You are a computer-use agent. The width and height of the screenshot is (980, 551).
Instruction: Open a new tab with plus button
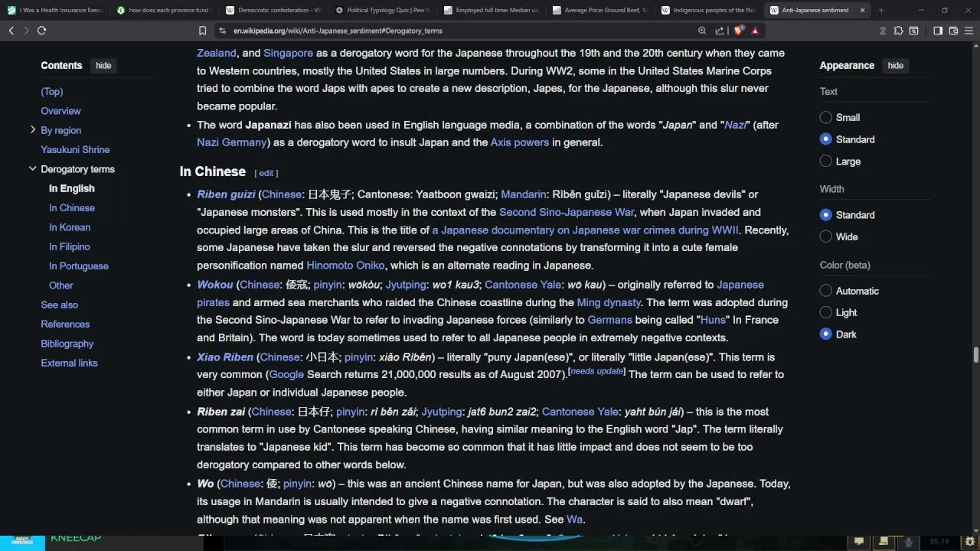pyautogui.click(x=881, y=10)
